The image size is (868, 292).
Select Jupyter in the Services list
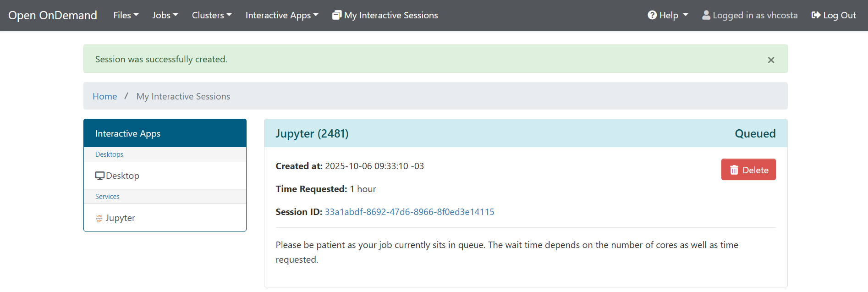pos(120,218)
